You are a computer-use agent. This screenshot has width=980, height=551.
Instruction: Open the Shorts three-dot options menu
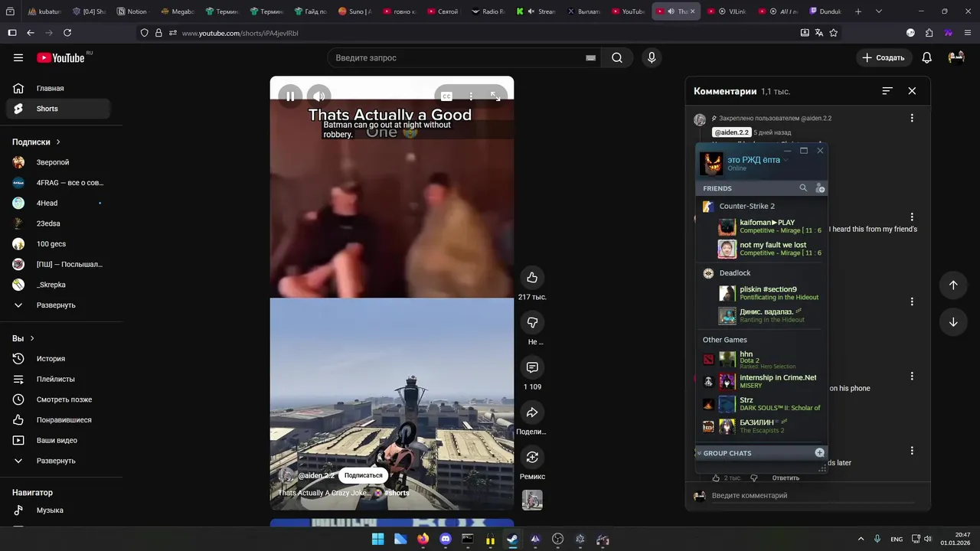click(471, 96)
